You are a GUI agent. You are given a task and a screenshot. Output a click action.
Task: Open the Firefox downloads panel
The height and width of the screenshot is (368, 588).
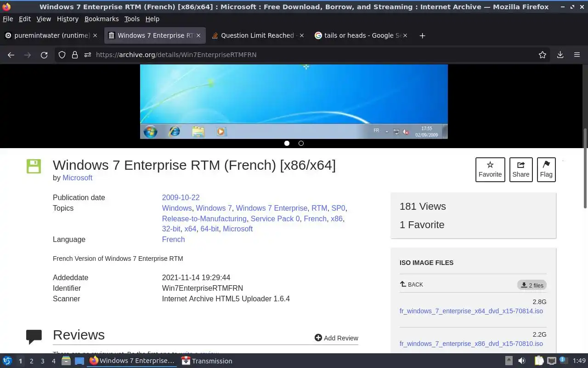coord(560,55)
